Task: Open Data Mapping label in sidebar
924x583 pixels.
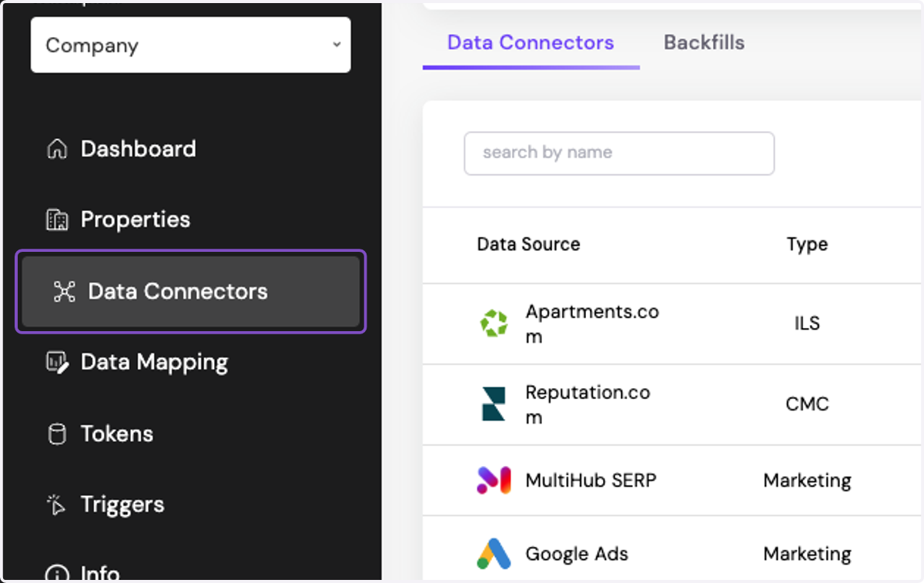Action: [155, 362]
